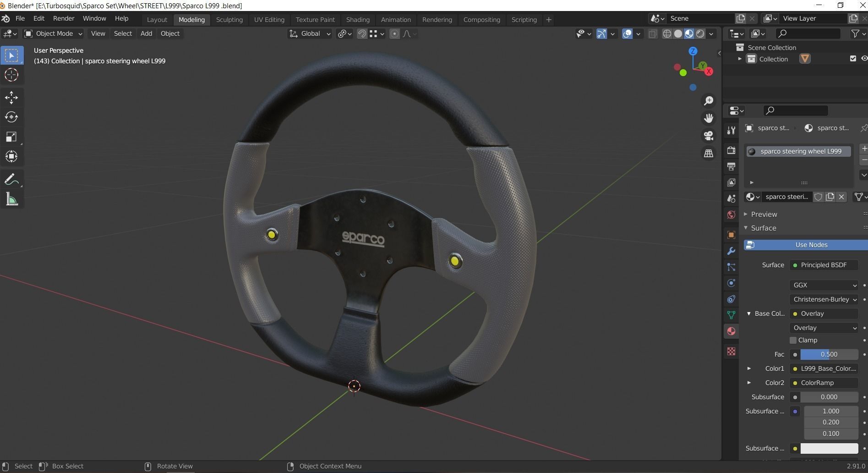Screen dimensions: 868x473
Task: Switch to the Layout workspace tab
Action: pyautogui.click(x=157, y=20)
